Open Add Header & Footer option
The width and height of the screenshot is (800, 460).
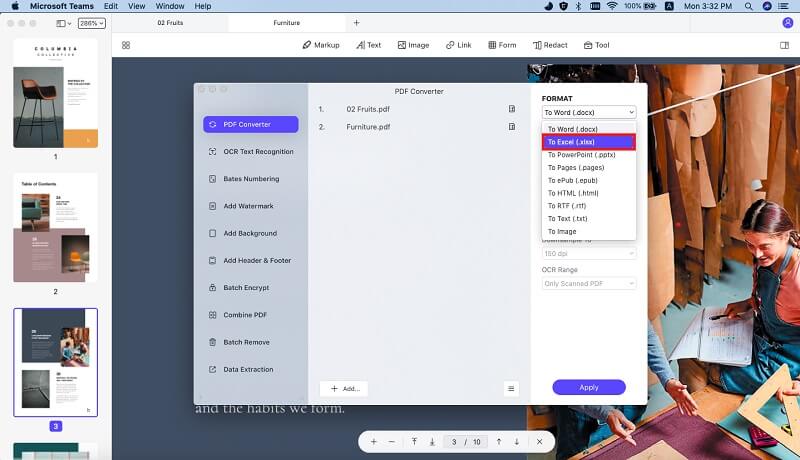click(251, 261)
